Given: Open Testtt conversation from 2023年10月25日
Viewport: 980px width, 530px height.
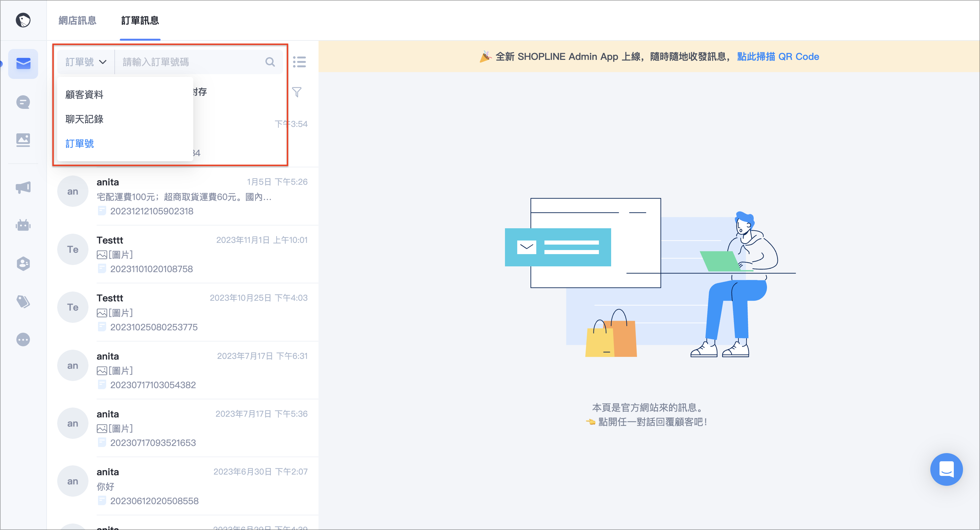Looking at the screenshot, I should tap(183, 312).
